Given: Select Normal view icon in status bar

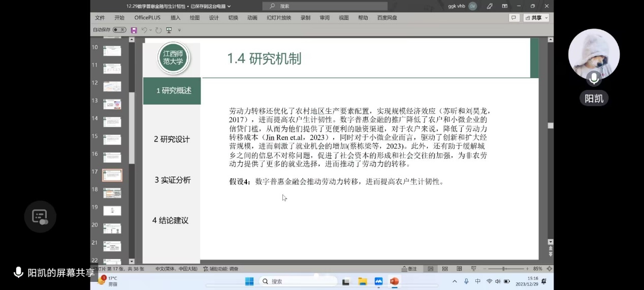Looking at the screenshot, I should click(430, 269).
